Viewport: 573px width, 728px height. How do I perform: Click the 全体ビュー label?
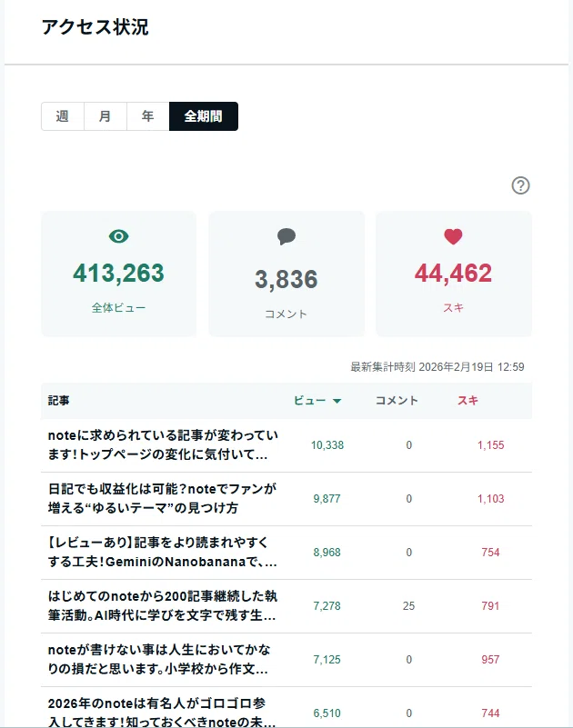click(x=118, y=307)
